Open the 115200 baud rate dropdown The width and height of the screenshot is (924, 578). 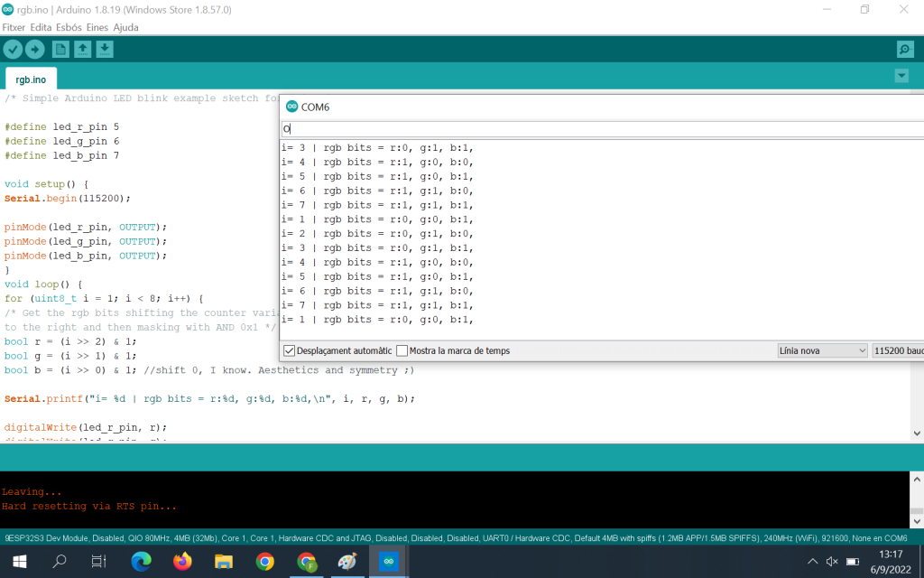[x=897, y=350]
